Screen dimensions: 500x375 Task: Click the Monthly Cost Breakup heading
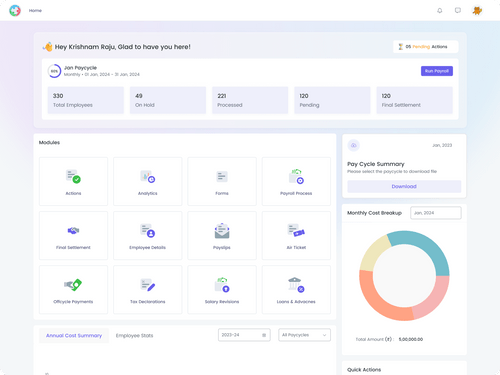pos(374,213)
